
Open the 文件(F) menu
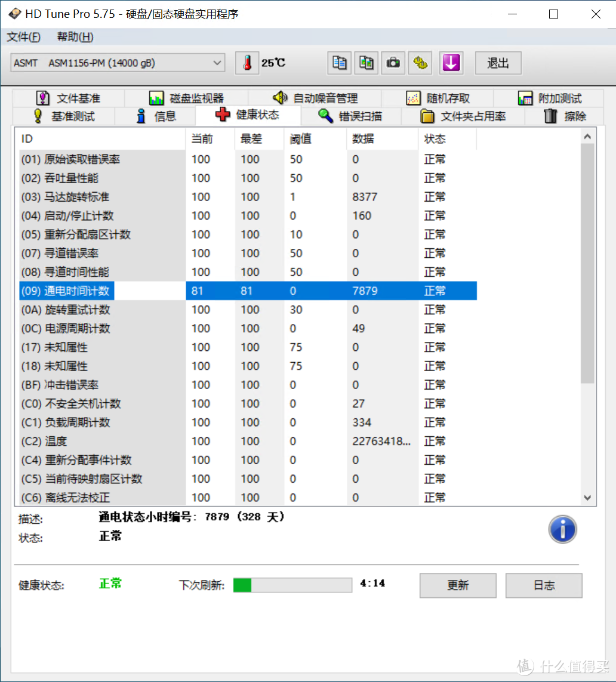click(24, 37)
